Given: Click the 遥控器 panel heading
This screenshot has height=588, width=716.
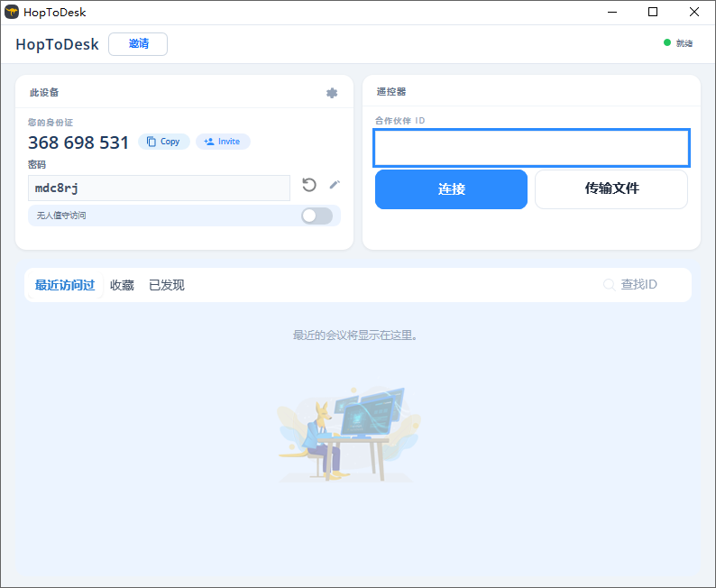Looking at the screenshot, I should 391,92.
